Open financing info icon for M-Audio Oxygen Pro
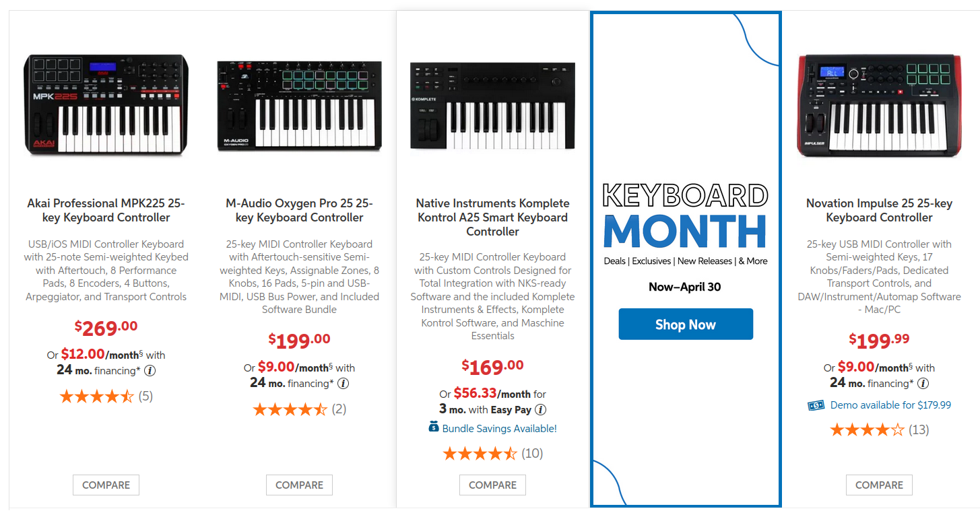Screen dimensions: 980x519 (x=343, y=384)
